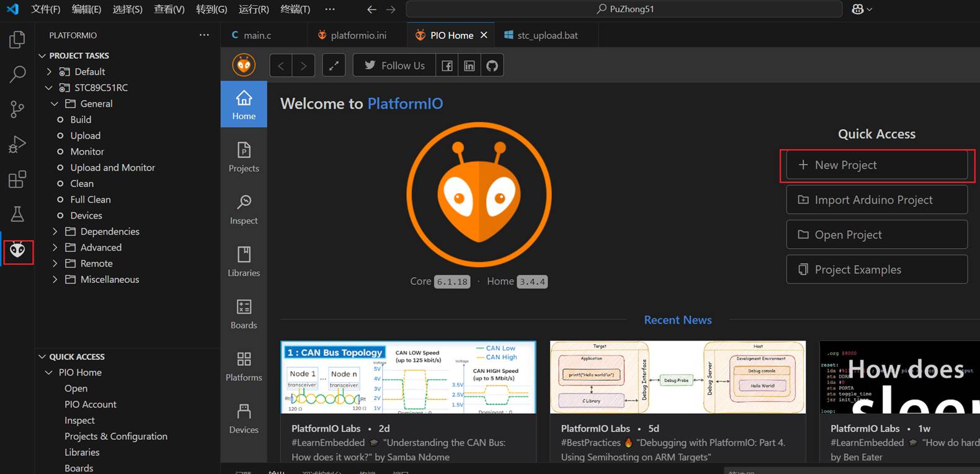Open the Extensions view icon

(17, 179)
